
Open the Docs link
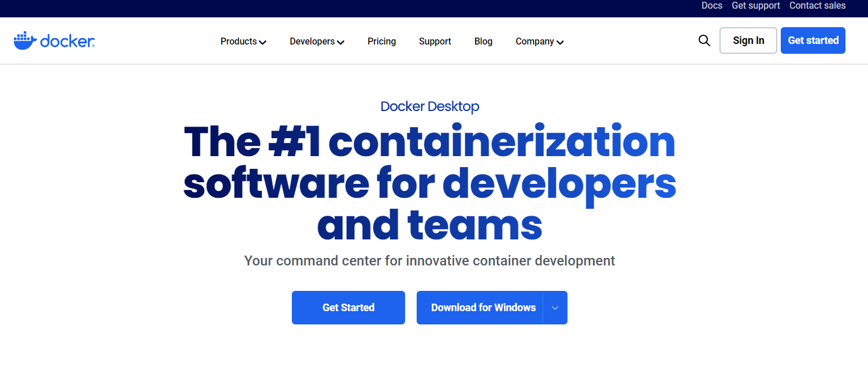tap(712, 6)
